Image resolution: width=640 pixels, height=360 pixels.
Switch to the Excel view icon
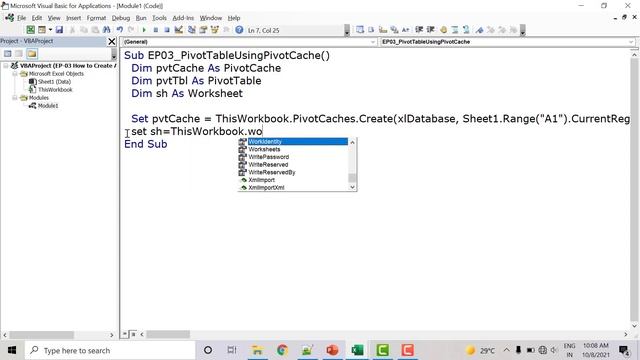point(31,30)
